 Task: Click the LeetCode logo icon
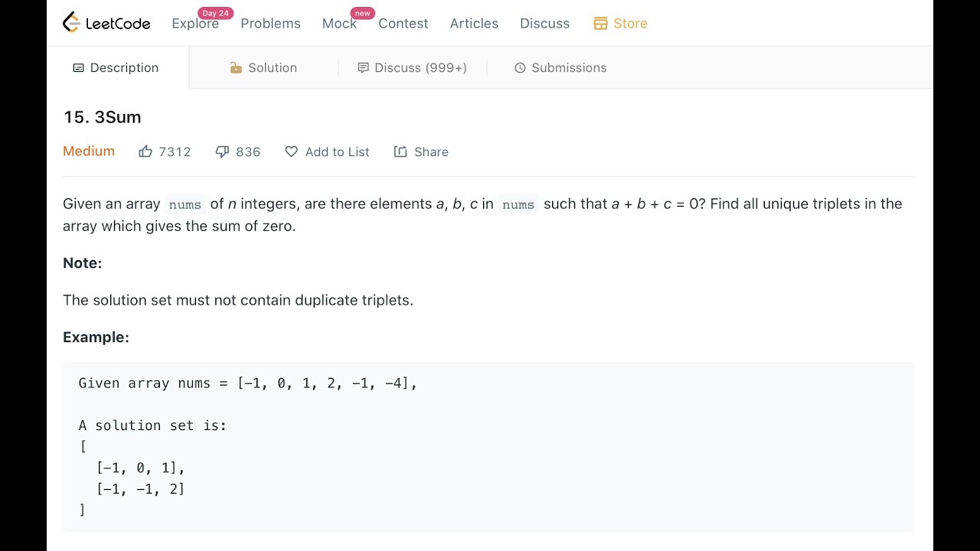tap(71, 23)
